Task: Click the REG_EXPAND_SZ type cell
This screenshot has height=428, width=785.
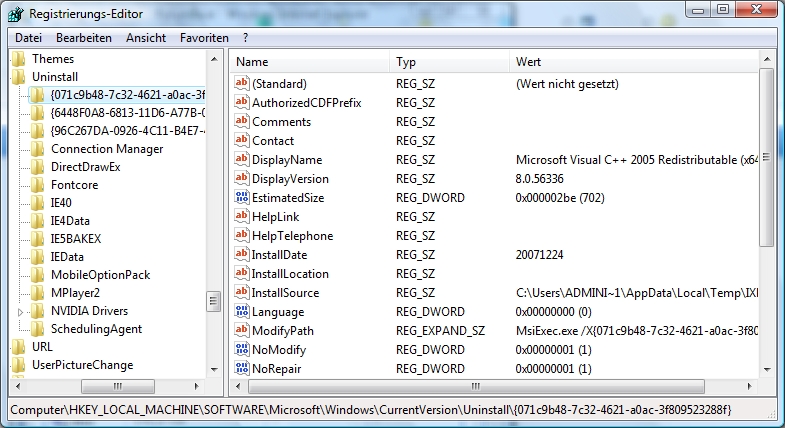Action: pos(440,331)
